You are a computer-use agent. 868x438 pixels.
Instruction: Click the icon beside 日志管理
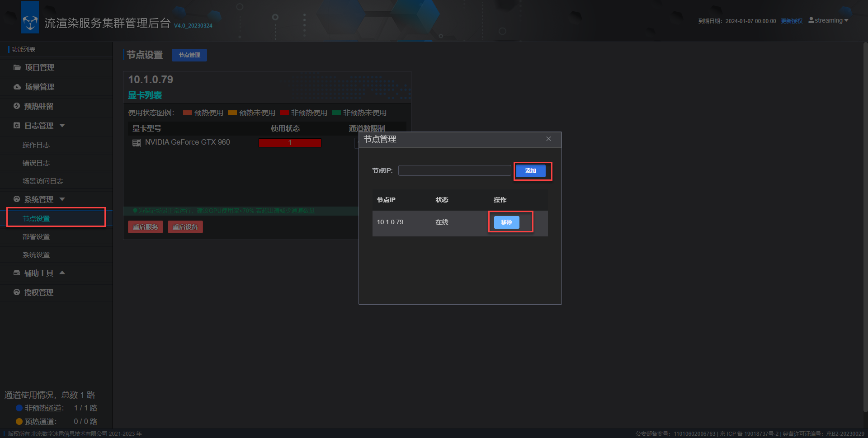pyautogui.click(x=17, y=126)
